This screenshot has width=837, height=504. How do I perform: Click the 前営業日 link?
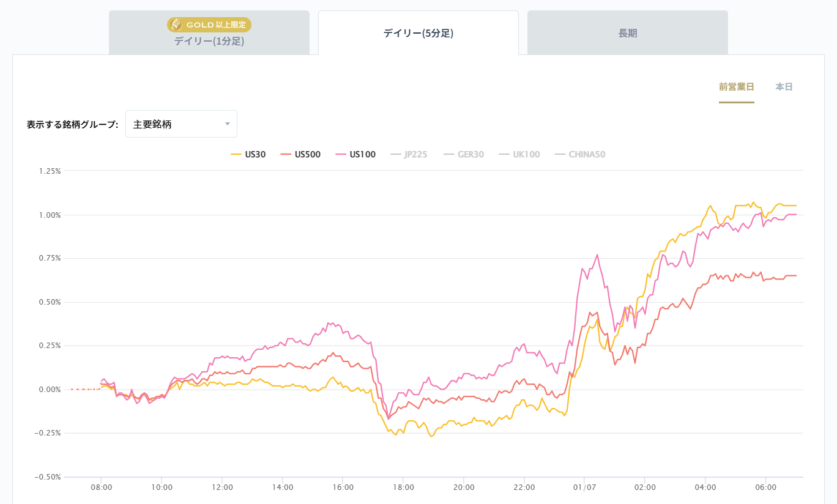[737, 86]
